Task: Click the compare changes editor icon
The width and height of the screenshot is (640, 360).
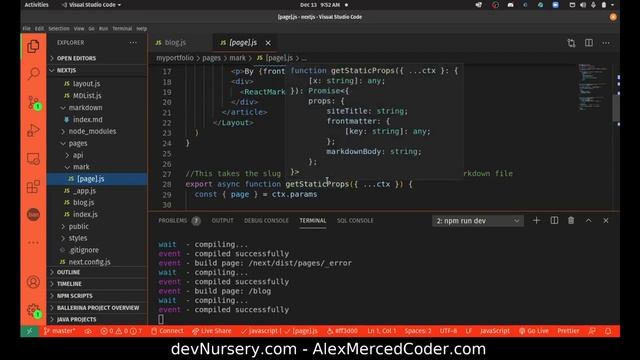Action: 571,43
